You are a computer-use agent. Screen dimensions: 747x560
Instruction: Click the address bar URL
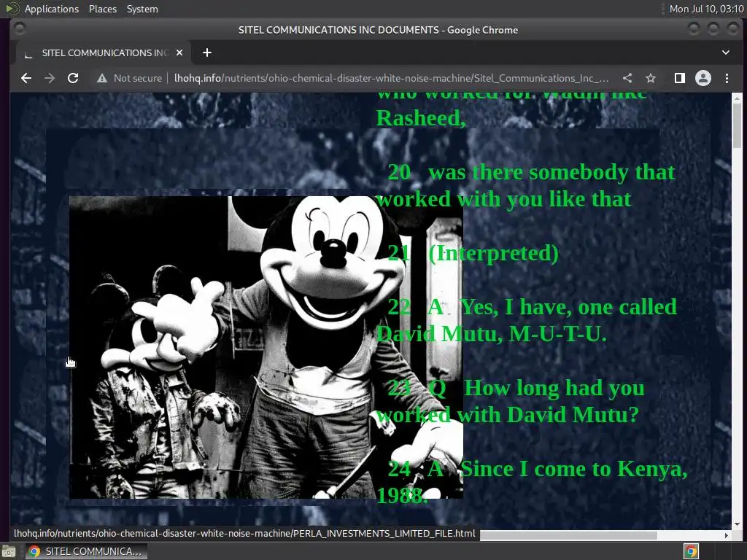pos(391,78)
